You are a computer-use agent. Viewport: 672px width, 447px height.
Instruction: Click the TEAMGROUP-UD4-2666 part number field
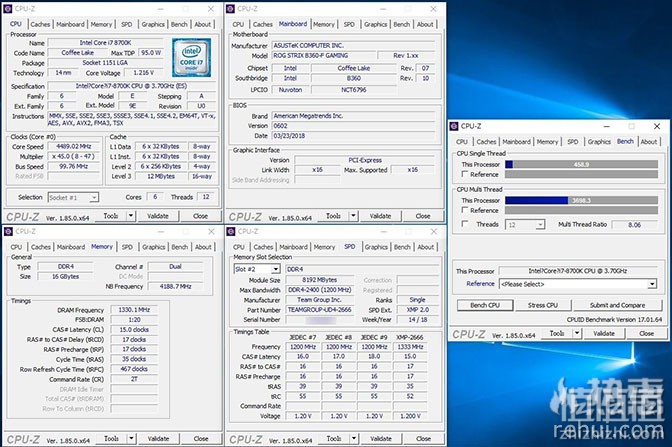(320, 309)
